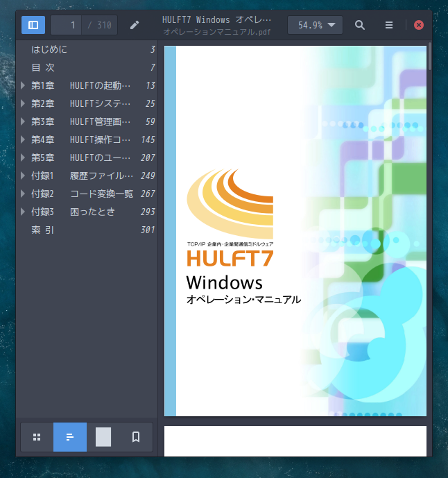Click the document vertical scrollbar
The height and width of the screenshot is (478, 448).
coord(430,57)
